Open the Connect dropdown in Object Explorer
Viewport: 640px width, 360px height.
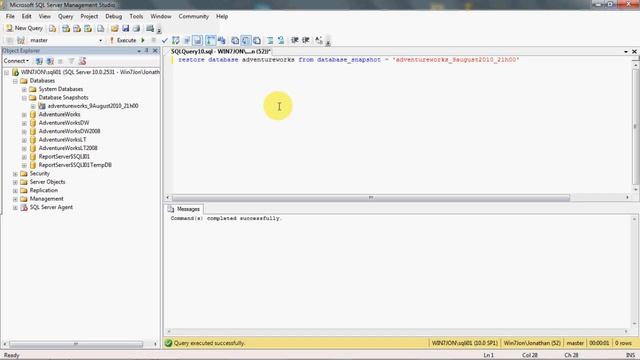click(x=16, y=61)
